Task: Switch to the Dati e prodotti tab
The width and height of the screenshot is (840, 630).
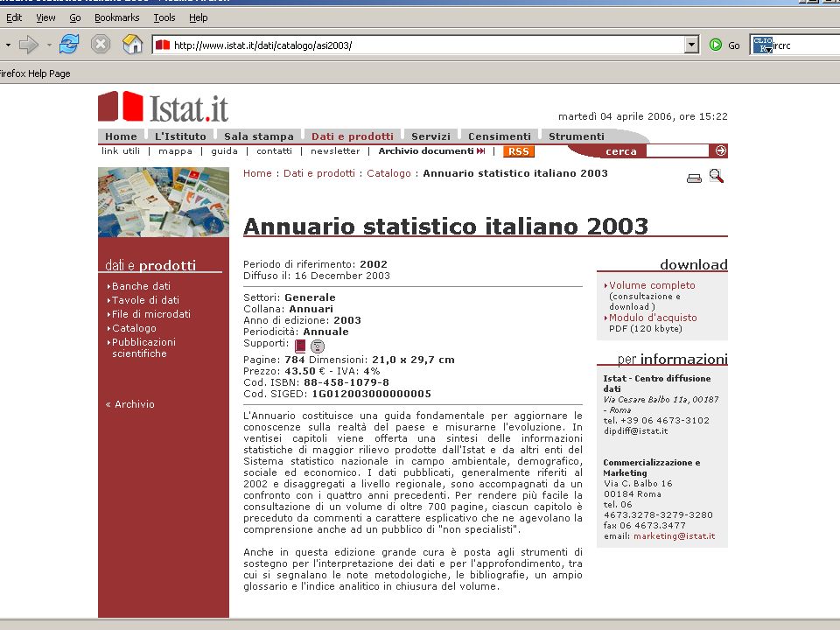Action: coord(353,136)
